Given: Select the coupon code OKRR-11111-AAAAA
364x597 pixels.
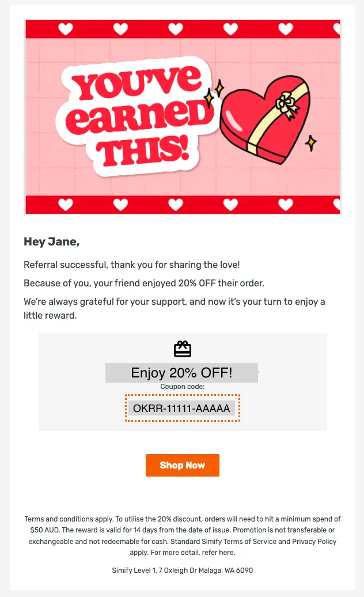Looking at the screenshot, I should point(181,409).
